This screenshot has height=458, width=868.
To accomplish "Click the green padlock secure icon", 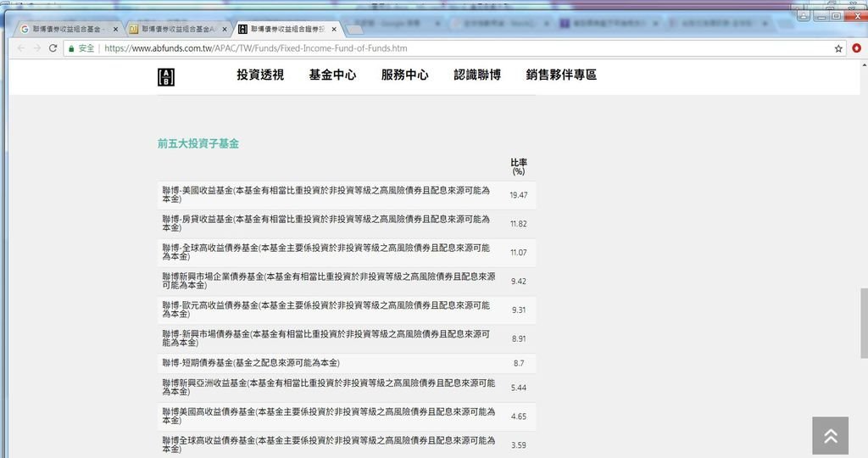I will point(71,48).
